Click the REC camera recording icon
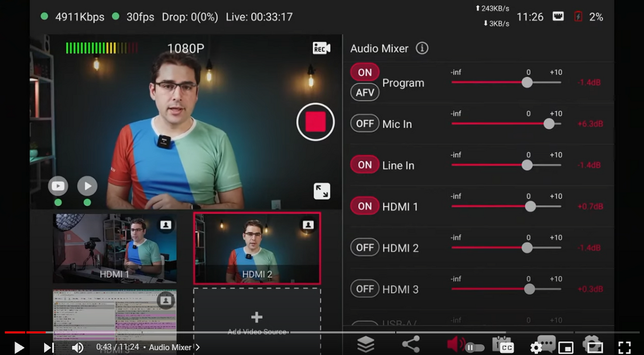644x355 pixels. (321, 49)
